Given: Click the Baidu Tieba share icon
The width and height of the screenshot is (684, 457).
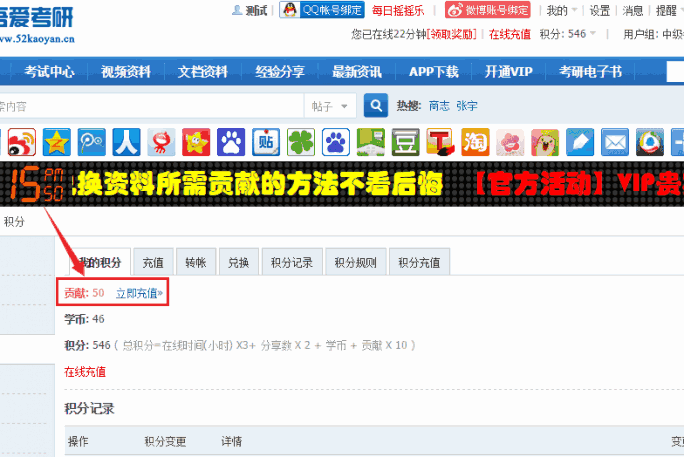Looking at the screenshot, I should click(x=265, y=141).
